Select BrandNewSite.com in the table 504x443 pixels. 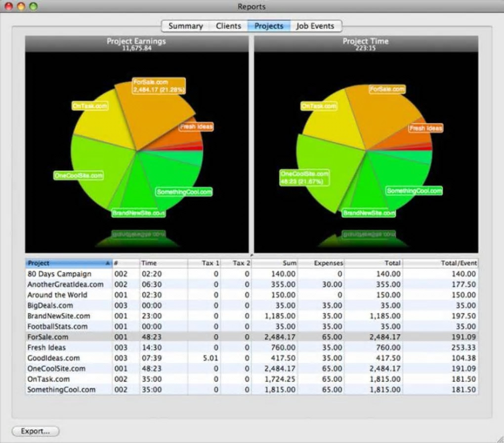(x=252, y=316)
